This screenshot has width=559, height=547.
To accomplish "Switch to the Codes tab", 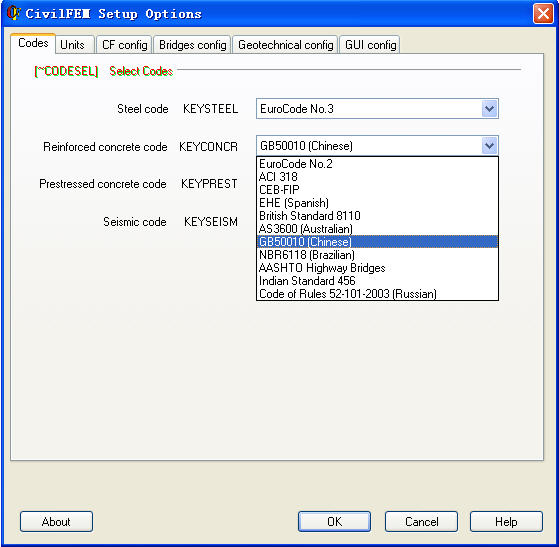I will 33,43.
